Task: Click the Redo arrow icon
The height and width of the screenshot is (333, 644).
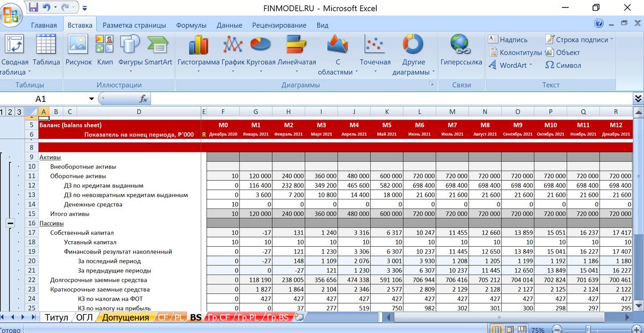Action: [x=65, y=8]
